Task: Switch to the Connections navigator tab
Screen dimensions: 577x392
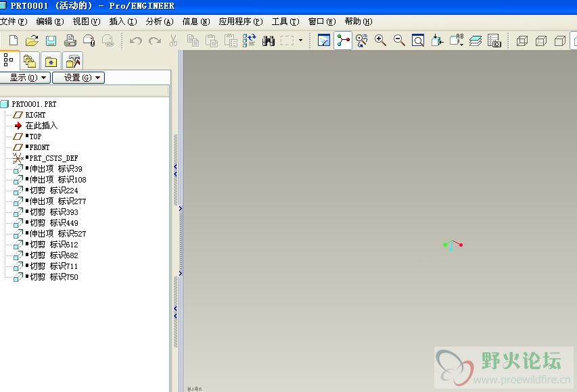Action: tap(72, 61)
